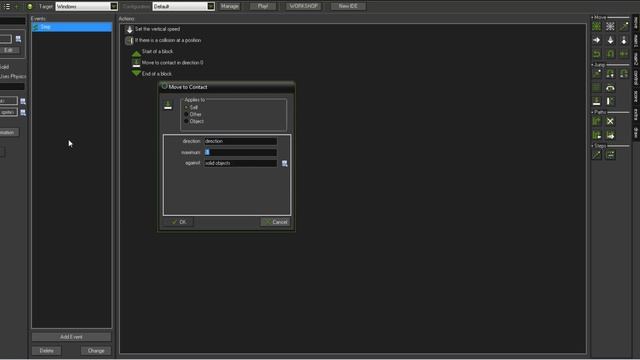Select the Self radio button

pyautogui.click(x=186, y=107)
